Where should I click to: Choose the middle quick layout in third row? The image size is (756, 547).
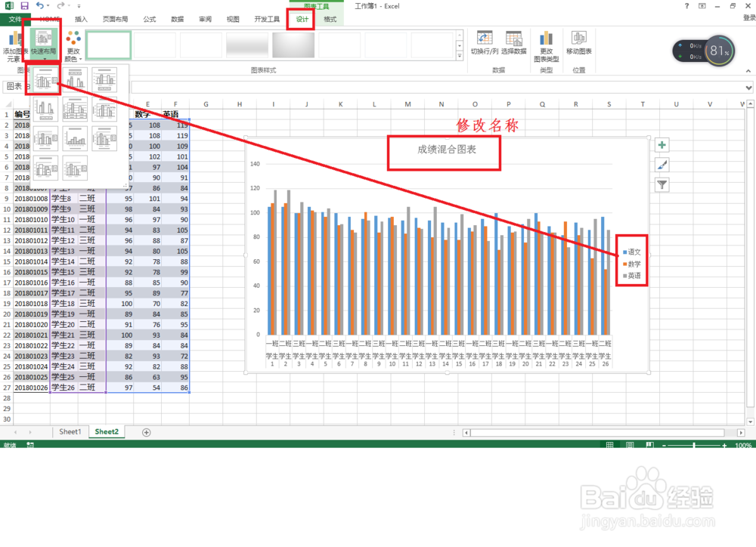75,139
